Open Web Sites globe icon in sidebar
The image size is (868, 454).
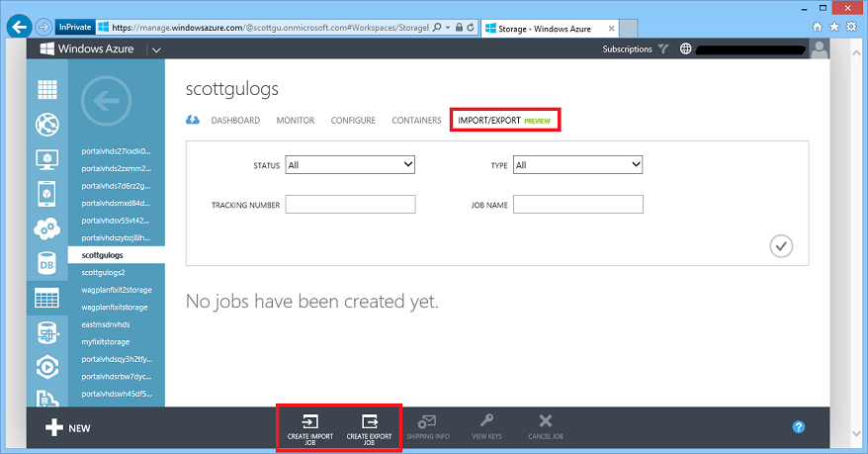point(47,125)
